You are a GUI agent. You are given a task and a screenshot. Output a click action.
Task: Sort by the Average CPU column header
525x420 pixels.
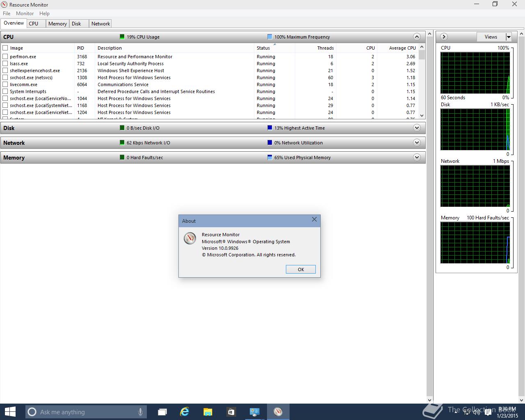[x=397, y=48]
